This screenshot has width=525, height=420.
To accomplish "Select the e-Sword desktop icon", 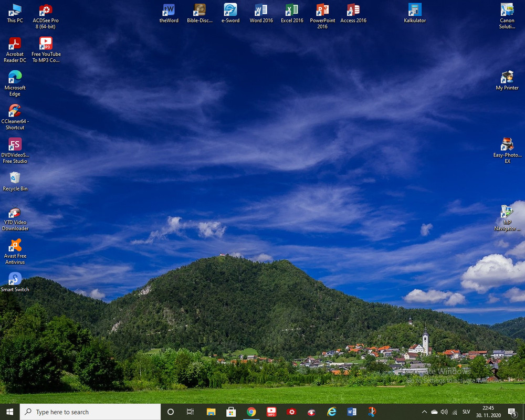I will (230, 14).
